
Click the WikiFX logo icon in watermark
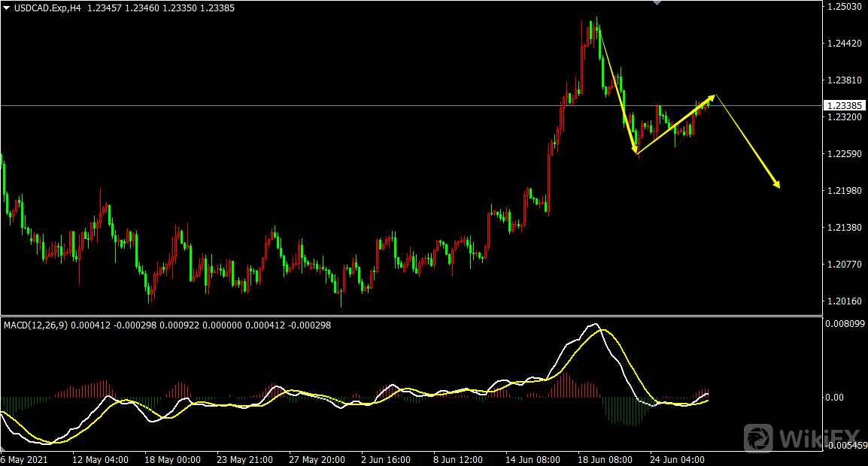[758, 437]
